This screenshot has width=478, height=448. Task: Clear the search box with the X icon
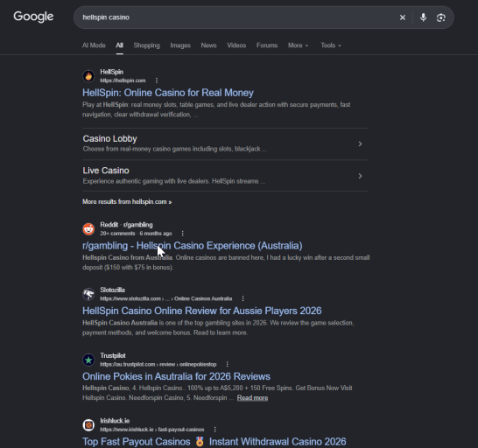(403, 17)
